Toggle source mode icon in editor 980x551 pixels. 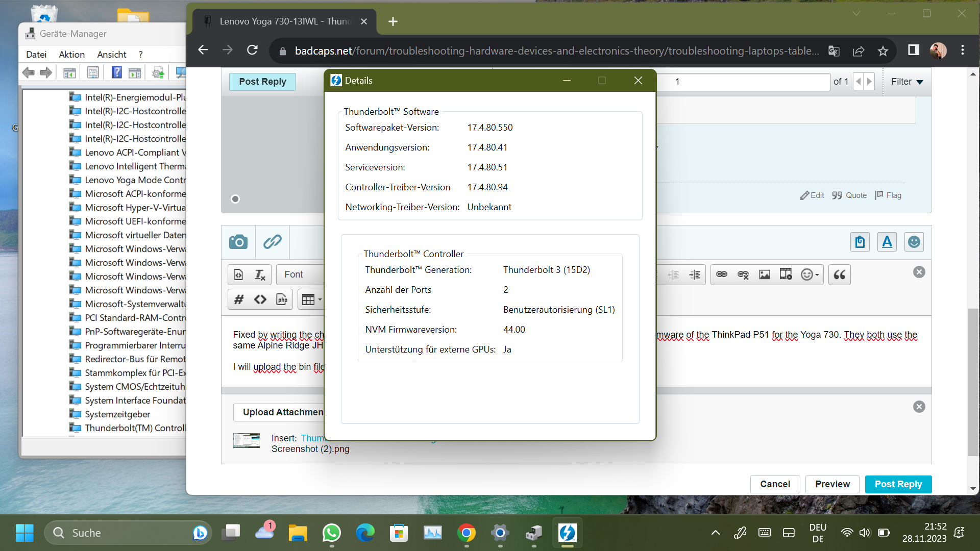pyautogui.click(x=238, y=274)
